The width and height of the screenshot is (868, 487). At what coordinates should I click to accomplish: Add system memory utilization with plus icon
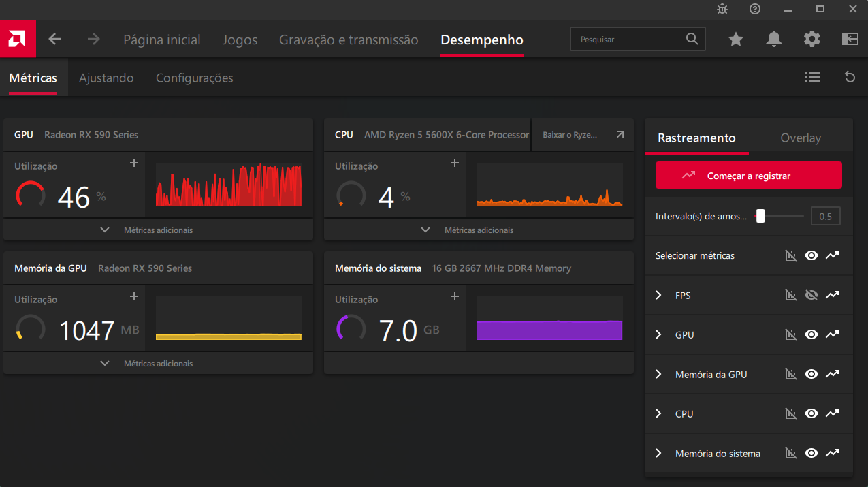[x=455, y=296]
